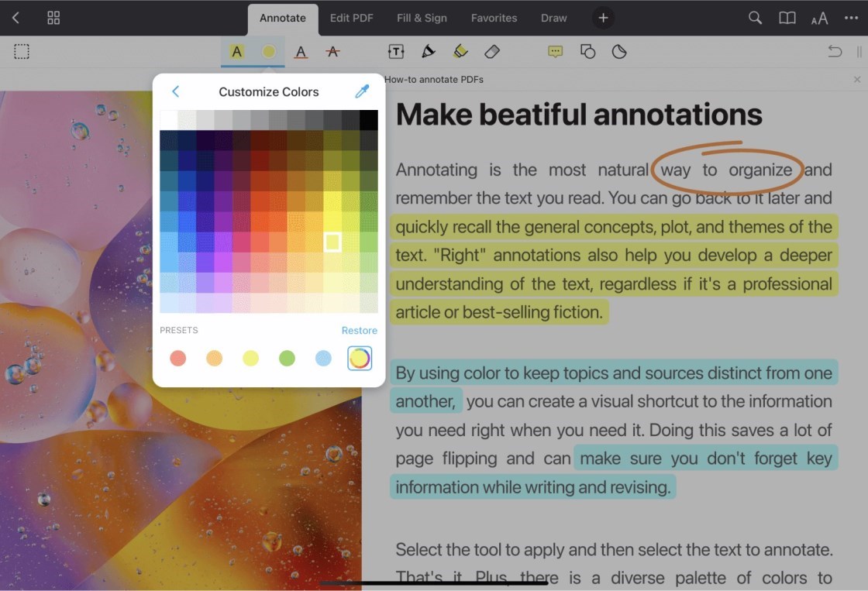This screenshot has width=868, height=591.
Task: Restore default color presets
Action: pos(359,330)
